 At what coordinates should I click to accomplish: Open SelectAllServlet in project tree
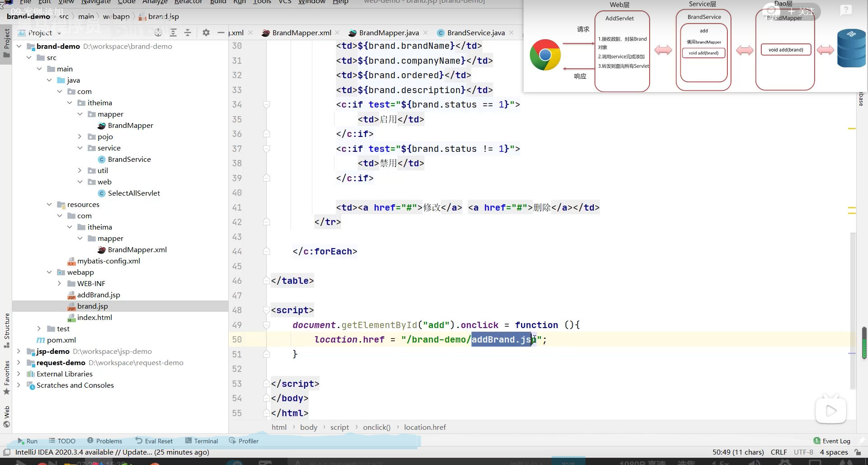(x=134, y=193)
